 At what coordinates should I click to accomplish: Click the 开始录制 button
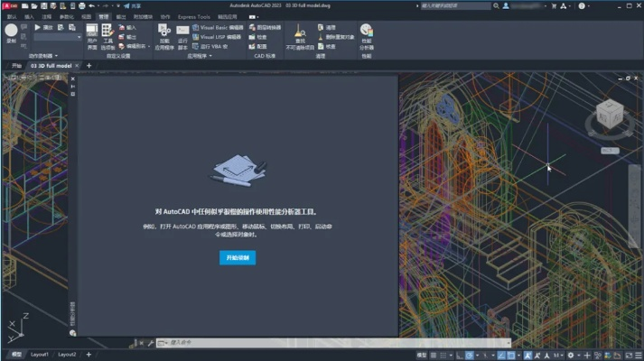(238, 257)
